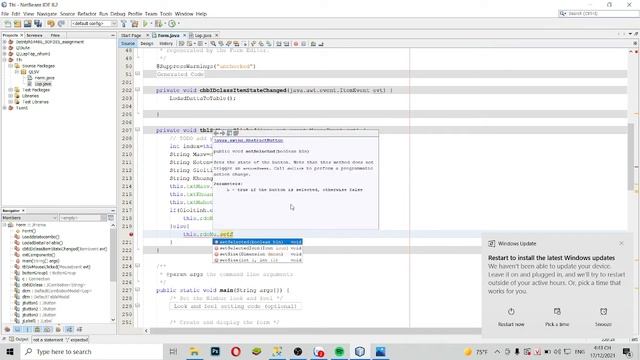Image resolution: width=640 pixels, height=360 pixels.
Task: Click the NetBeans Search field
Action: 598,13
